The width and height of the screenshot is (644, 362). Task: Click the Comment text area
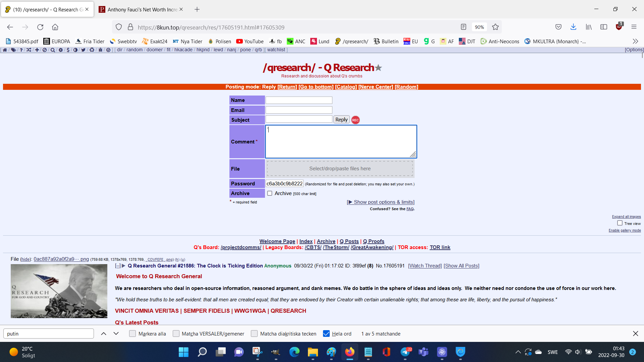pyautogui.click(x=341, y=141)
